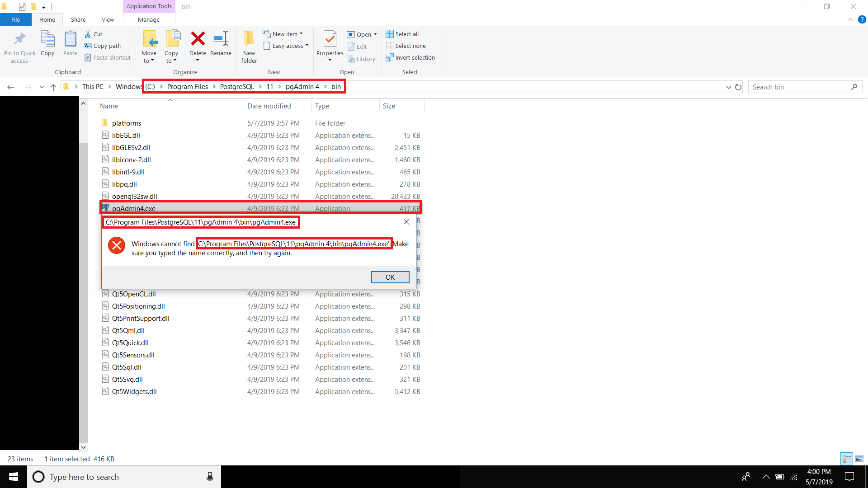Open the File menu tab

15,19
